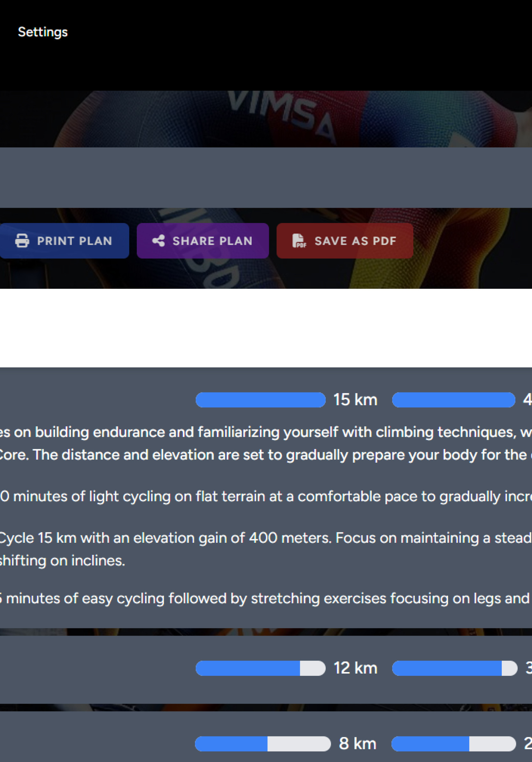Viewport: 532px width, 762px height.
Task: Click the SAVE AS PDF button label
Action: (x=356, y=241)
